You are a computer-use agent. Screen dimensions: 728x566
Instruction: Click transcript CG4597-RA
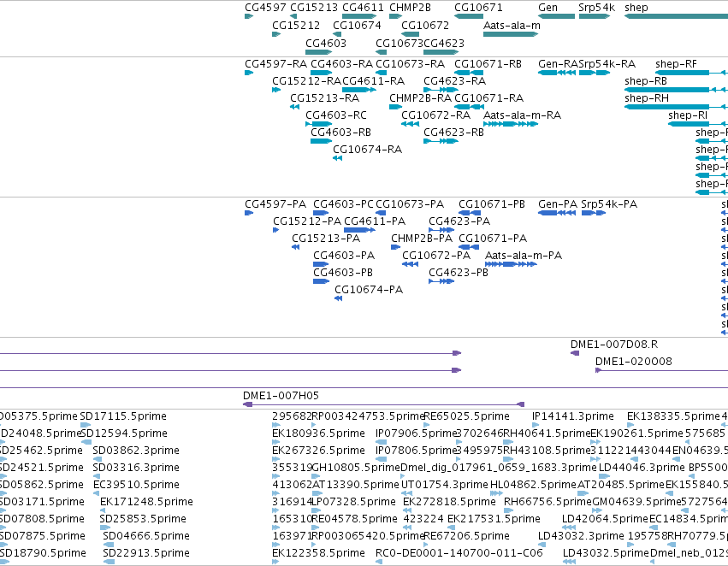pyautogui.click(x=275, y=63)
